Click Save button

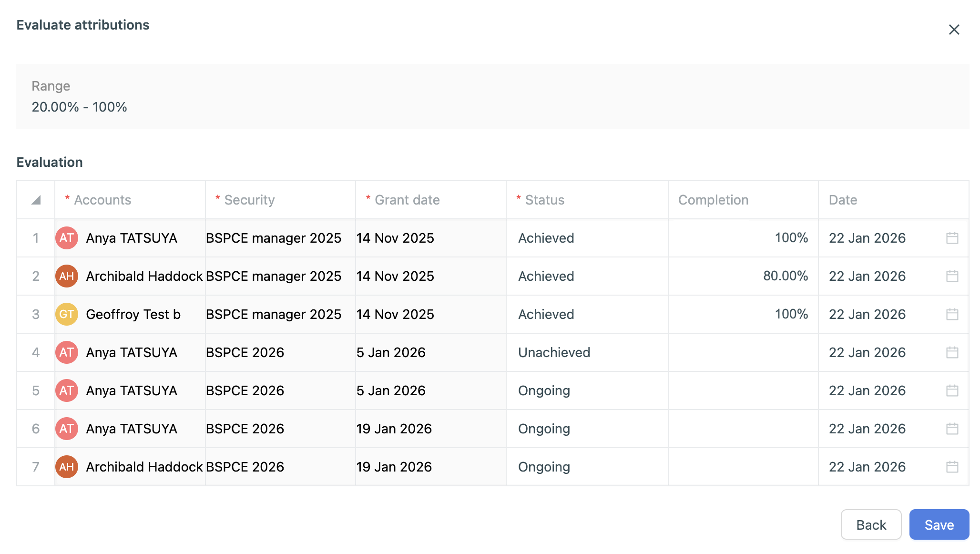coord(939,524)
